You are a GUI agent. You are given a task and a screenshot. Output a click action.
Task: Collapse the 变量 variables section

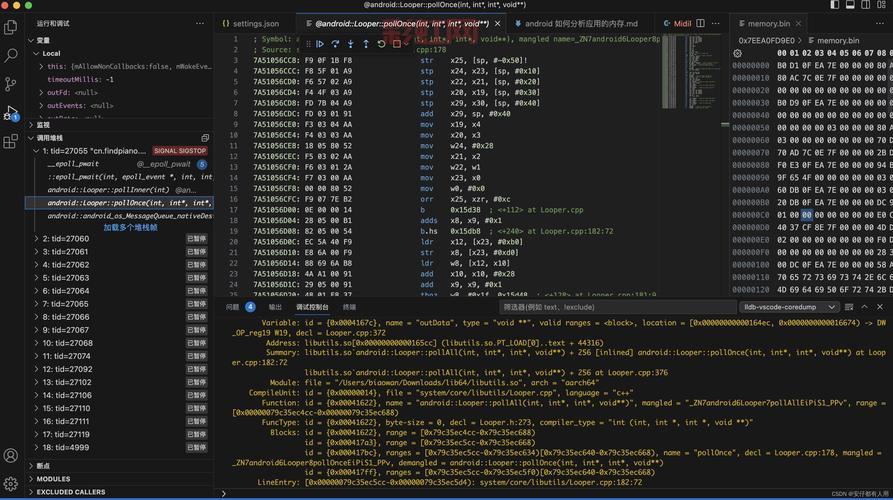tap(31, 40)
